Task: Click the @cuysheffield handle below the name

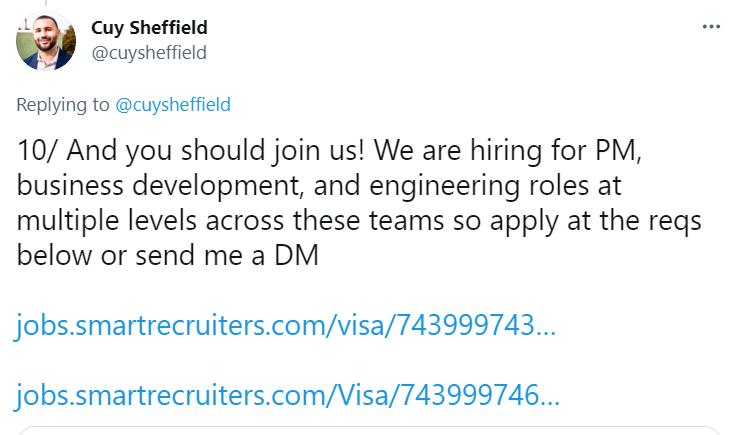Action: click(149, 53)
